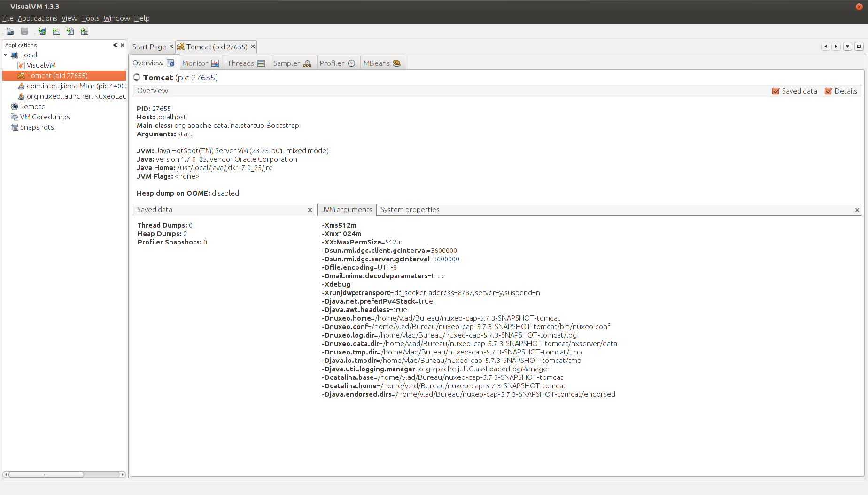The image size is (868, 495).
Task: Click the Load snapshot toolbar icon
Action: (x=10, y=31)
